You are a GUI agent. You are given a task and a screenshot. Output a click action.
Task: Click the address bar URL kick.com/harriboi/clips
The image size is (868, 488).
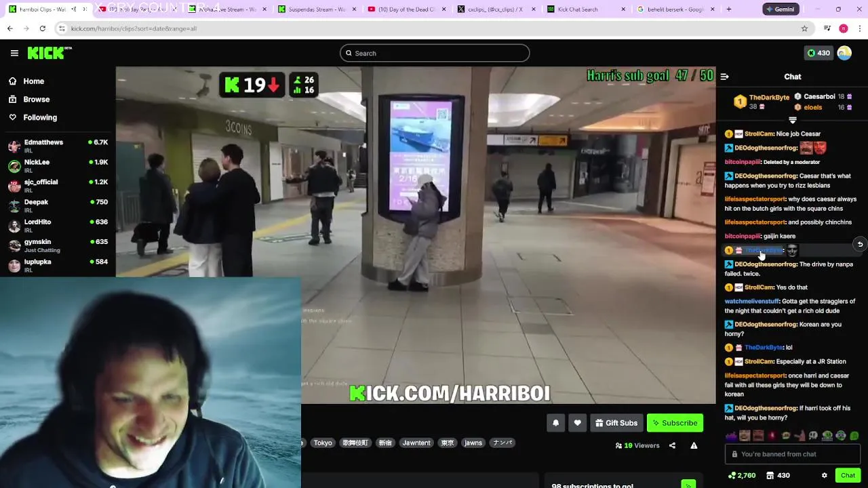point(134,28)
